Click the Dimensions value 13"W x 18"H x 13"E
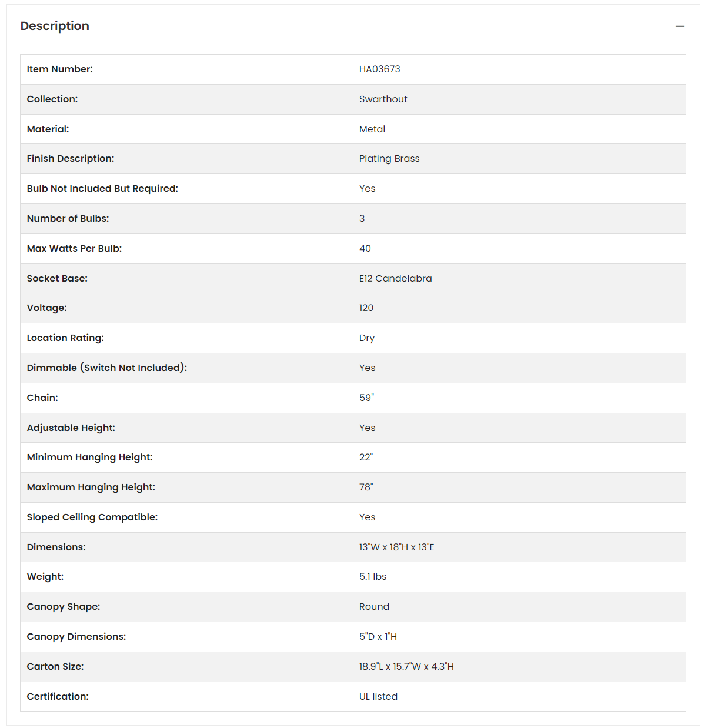 click(x=397, y=547)
